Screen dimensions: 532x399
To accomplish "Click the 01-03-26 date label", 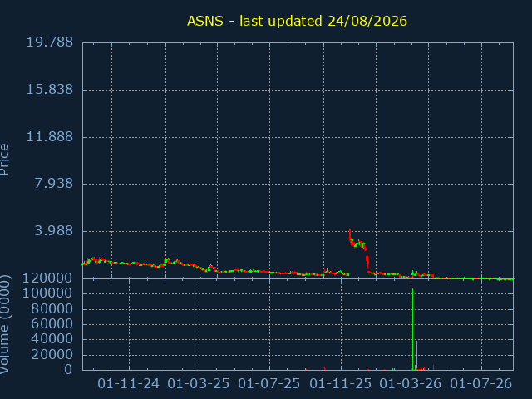I will (410, 384).
